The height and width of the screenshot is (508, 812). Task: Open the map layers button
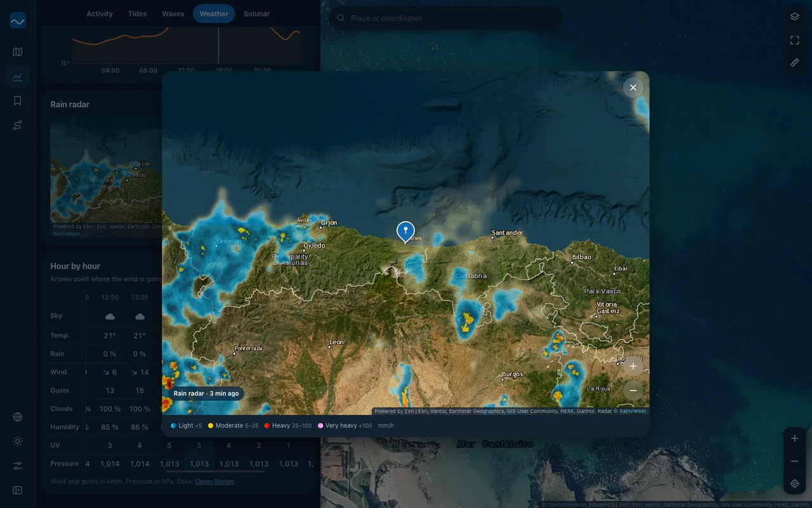tap(794, 17)
